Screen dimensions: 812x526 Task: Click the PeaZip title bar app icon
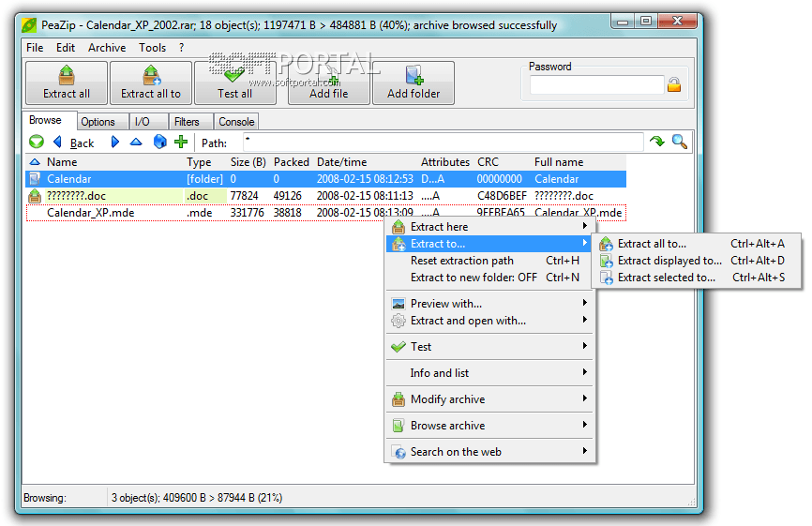click(x=29, y=24)
